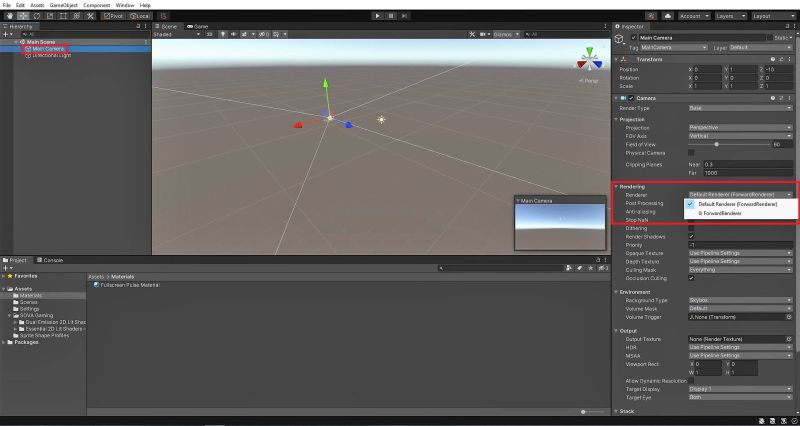The width and height of the screenshot is (800, 426).
Task: Open the FOV Axis dropdown
Action: (x=740, y=136)
